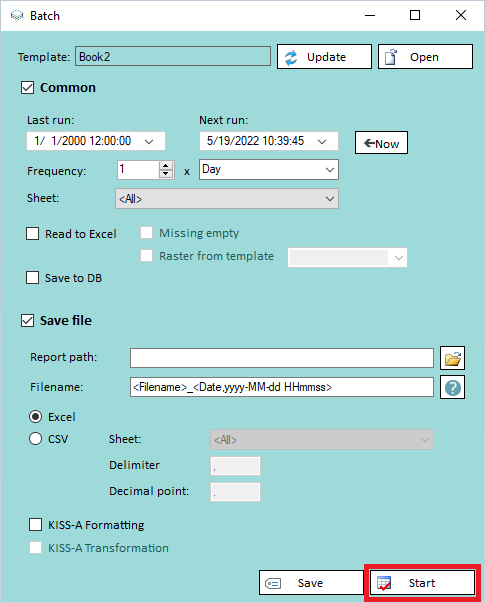Click the Save tag icon

(273, 583)
